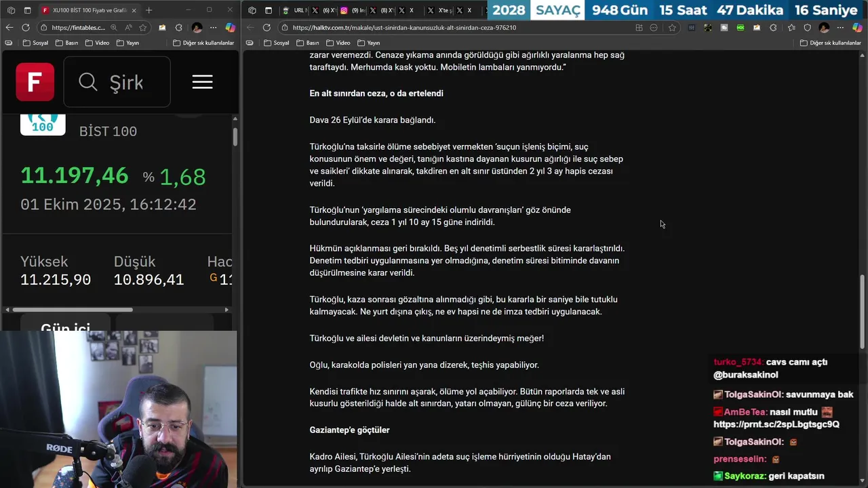Screen dimensions: 868x488
Task: Open the Fintables hamburger menu
Action: pyautogui.click(x=202, y=82)
